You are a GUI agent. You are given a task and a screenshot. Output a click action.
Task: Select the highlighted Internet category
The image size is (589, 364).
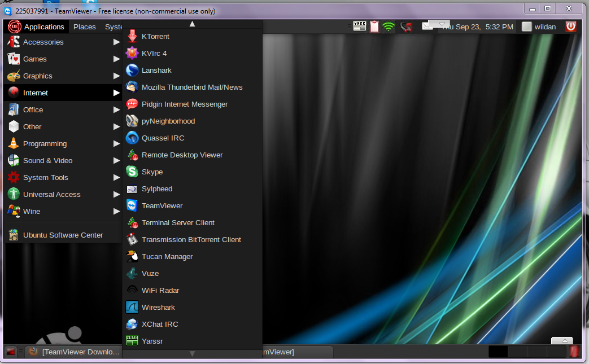pos(63,93)
